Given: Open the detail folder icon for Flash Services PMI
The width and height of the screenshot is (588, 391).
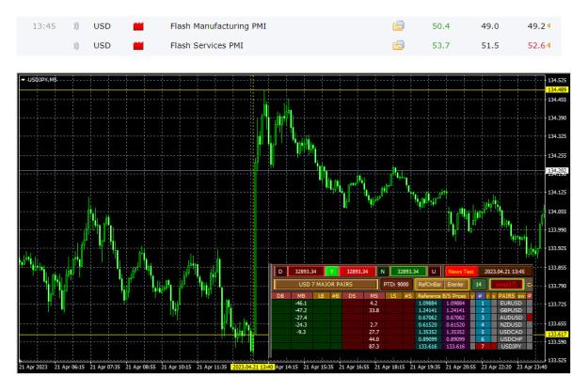Looking at the screenshot, I should [398, 45].
